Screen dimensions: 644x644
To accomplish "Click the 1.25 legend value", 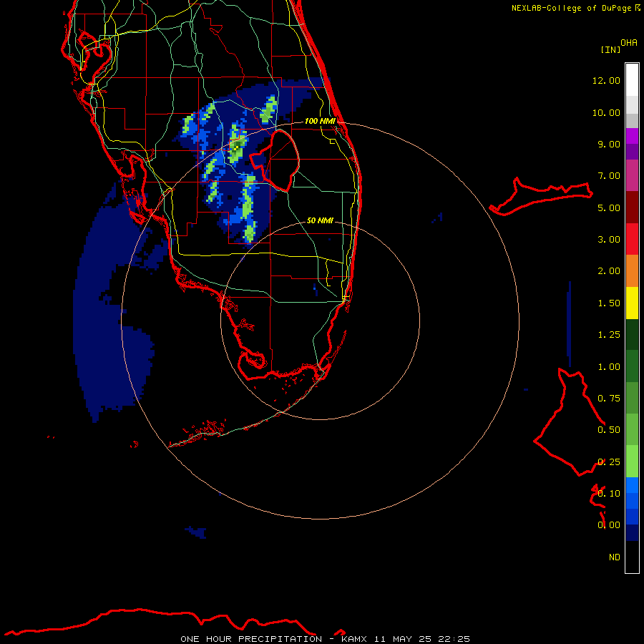I will 609,335.
